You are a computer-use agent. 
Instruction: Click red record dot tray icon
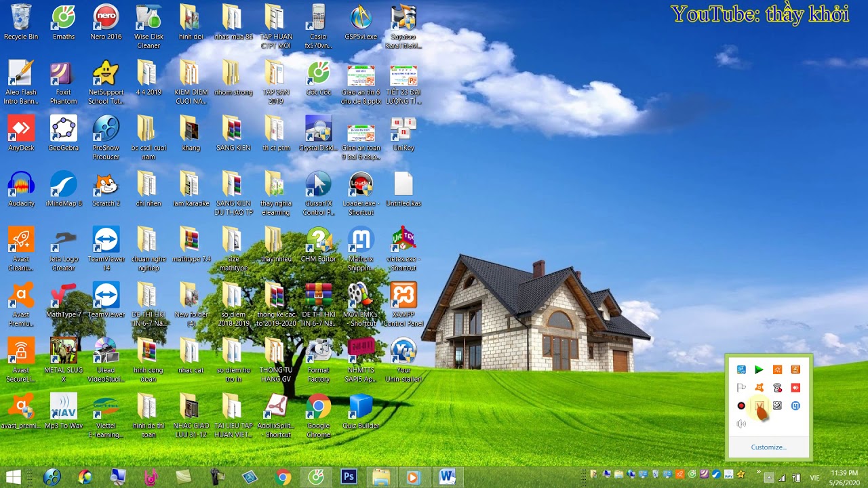pyautogui.click(x=741, y=406)
